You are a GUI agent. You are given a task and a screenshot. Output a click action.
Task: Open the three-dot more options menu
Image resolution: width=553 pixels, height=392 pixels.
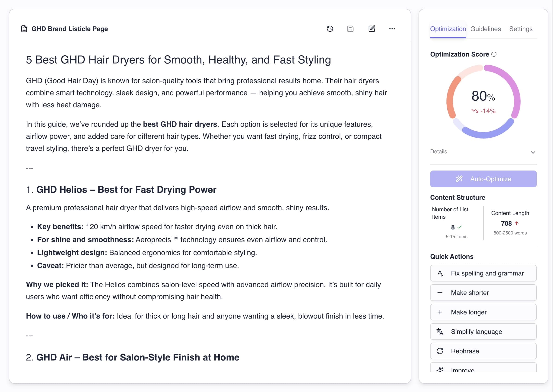click(x=392, y=29)
